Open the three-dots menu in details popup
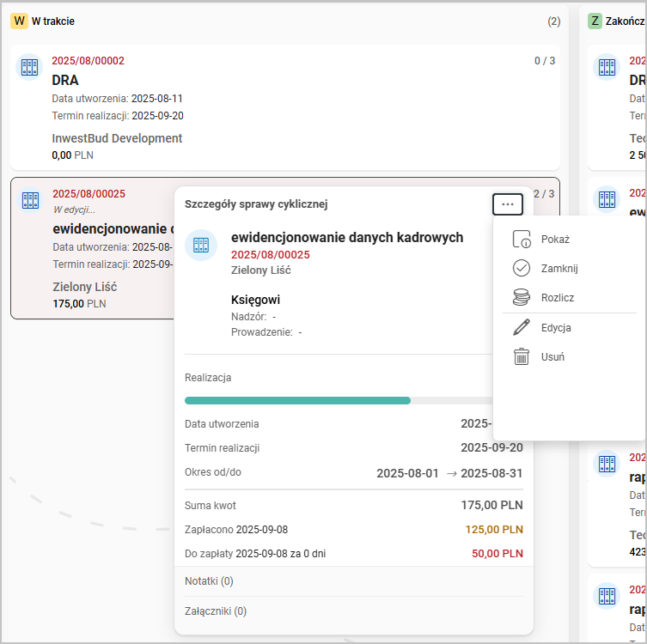Viewport: 647px width, 644px height. click(x=507, y=204)
